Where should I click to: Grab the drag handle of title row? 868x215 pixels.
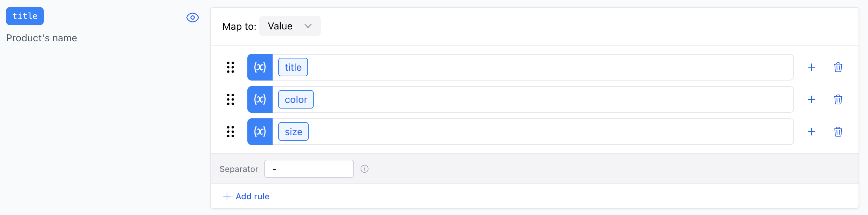[x=231, y=67]
